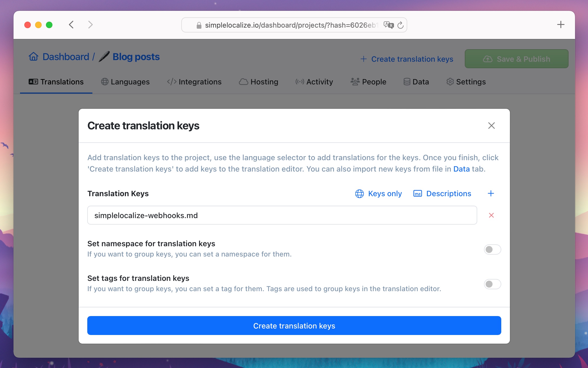Image resolution: width=588 pixels, height=368 pixels.
Task: Open the Data tab
Action: click(417, 81)
